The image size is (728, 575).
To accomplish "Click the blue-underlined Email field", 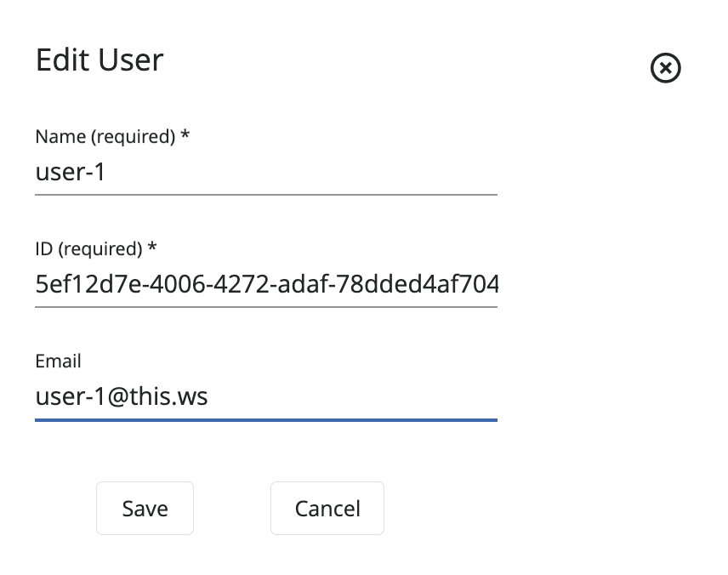I will (x=265, y=396).
